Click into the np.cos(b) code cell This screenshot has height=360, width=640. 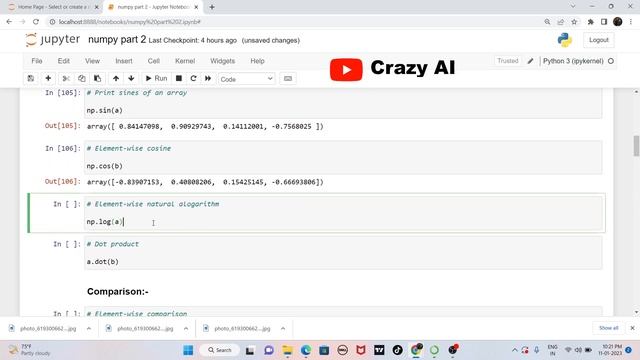point(343,157)
